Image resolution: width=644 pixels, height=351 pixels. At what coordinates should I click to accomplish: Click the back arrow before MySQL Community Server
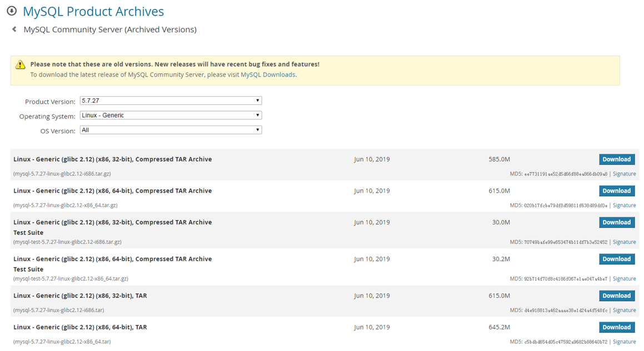14,29
